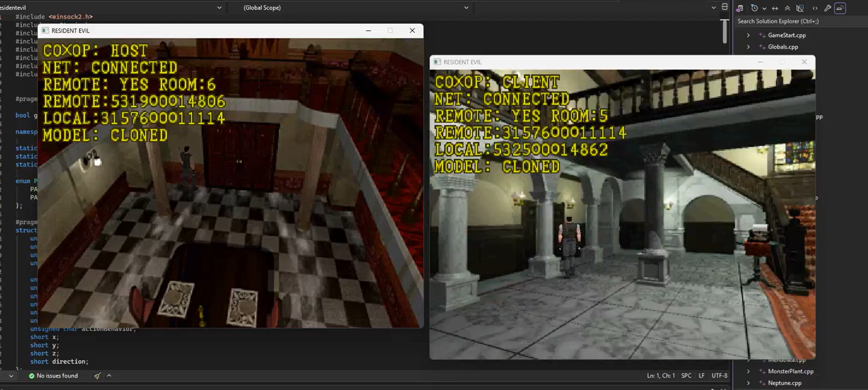Click Sync with Active Document arrows icon

tap(775, 8)
